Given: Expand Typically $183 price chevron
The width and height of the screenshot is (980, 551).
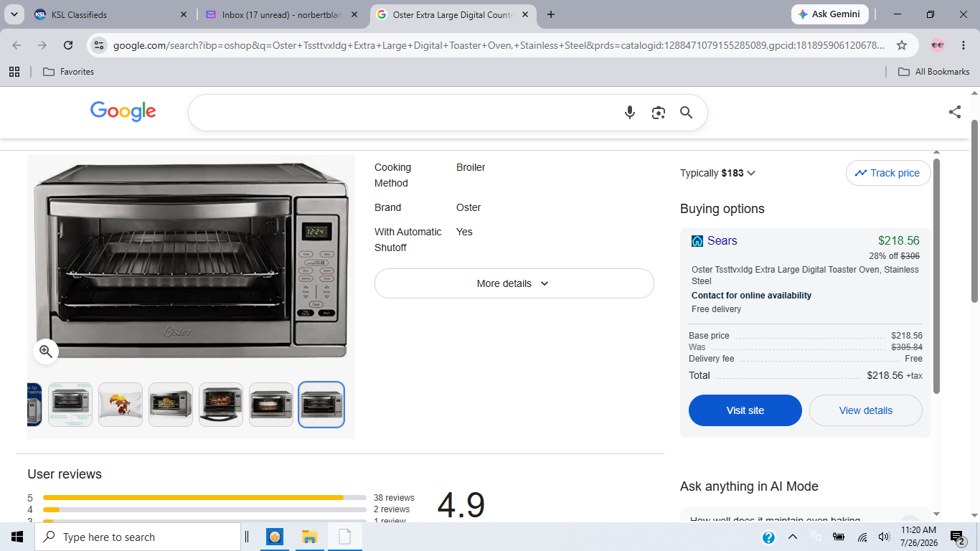Looking at the screenshot, I should [751, 173].
